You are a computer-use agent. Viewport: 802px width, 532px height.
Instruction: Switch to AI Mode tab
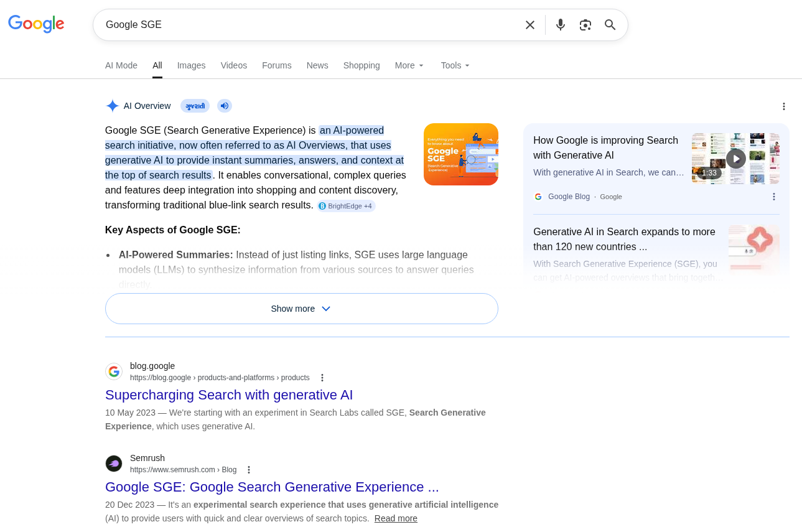click(121, 65)
